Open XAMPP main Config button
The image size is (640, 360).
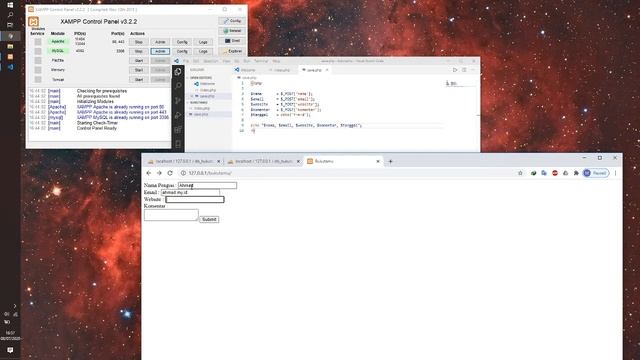[x=232, y=21]
